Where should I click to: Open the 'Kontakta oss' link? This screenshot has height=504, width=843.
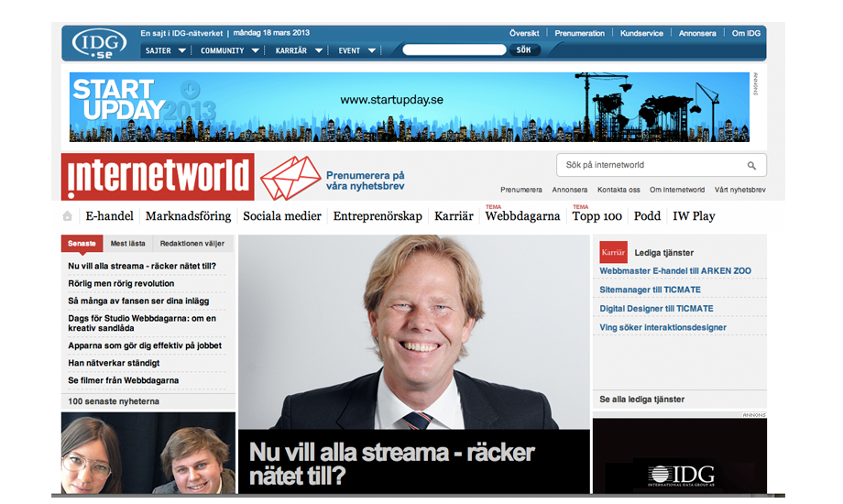tap(619, 190)
